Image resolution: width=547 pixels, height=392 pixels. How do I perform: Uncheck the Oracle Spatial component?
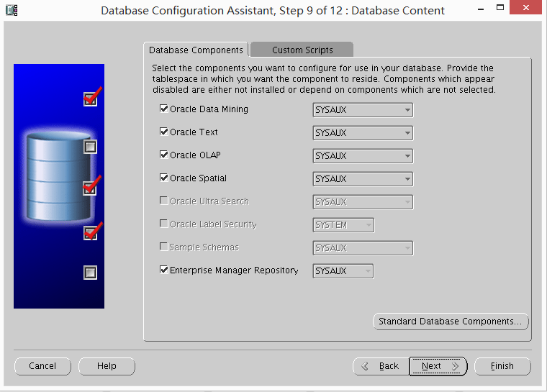(163, 178)
